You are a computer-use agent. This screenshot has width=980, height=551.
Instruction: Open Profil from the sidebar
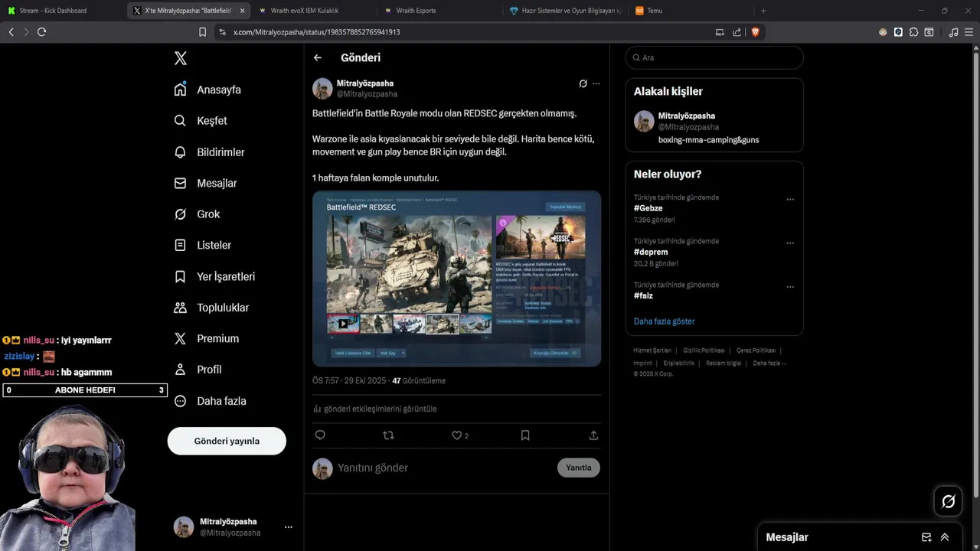[198, 370]
